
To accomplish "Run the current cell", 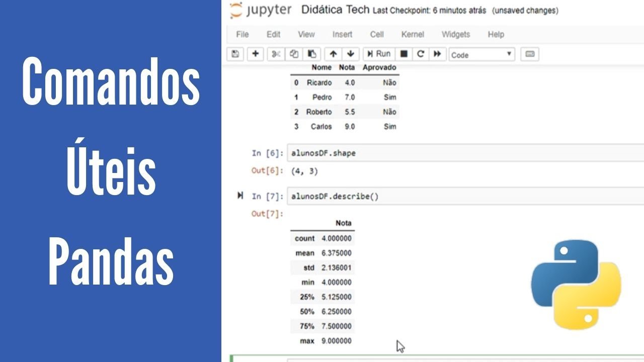I will [x=379, y=54].
